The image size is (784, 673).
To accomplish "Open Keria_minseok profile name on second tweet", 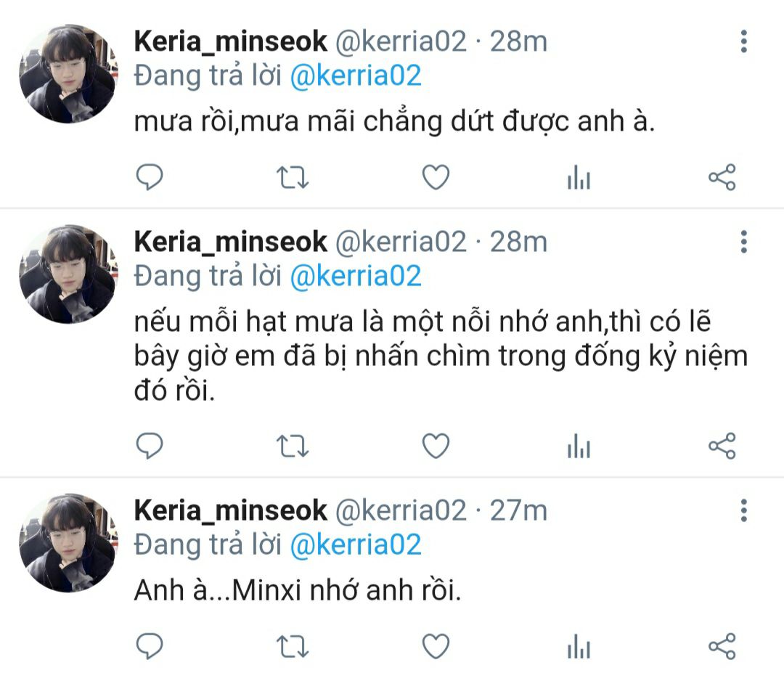I will tap(230, 242).
